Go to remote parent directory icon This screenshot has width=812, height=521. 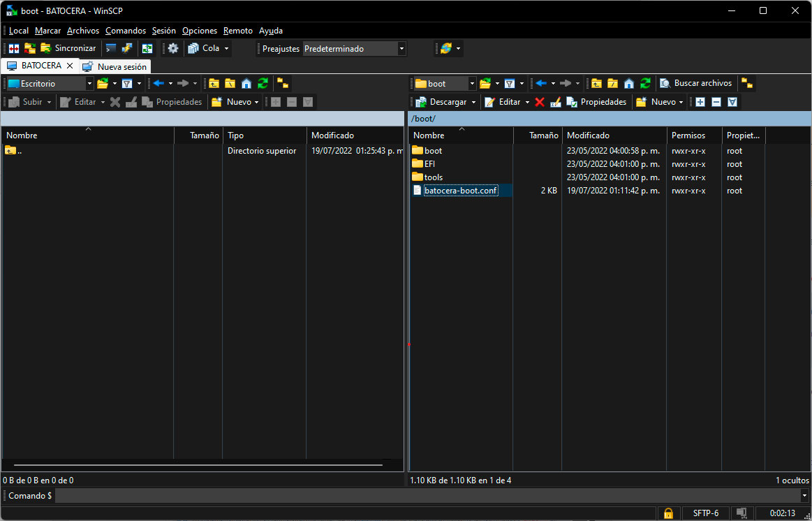(x=596, y=83)
